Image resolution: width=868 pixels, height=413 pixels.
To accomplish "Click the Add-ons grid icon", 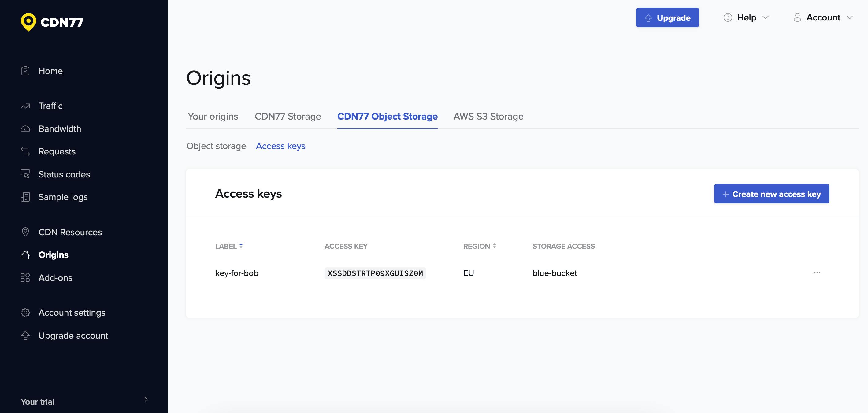I will point(25,277).
